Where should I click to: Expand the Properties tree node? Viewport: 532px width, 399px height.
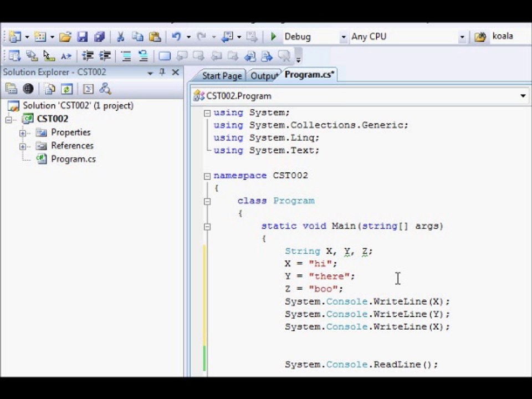[23, 133]
